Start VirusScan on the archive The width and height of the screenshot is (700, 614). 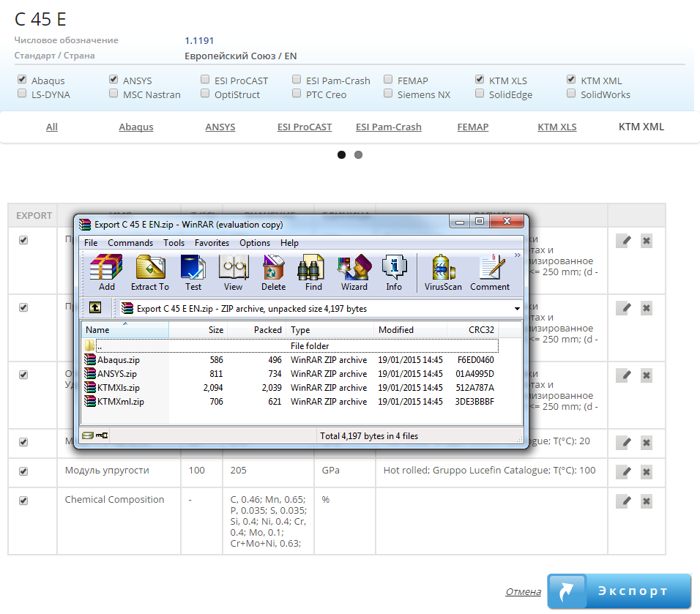(443, 272)
